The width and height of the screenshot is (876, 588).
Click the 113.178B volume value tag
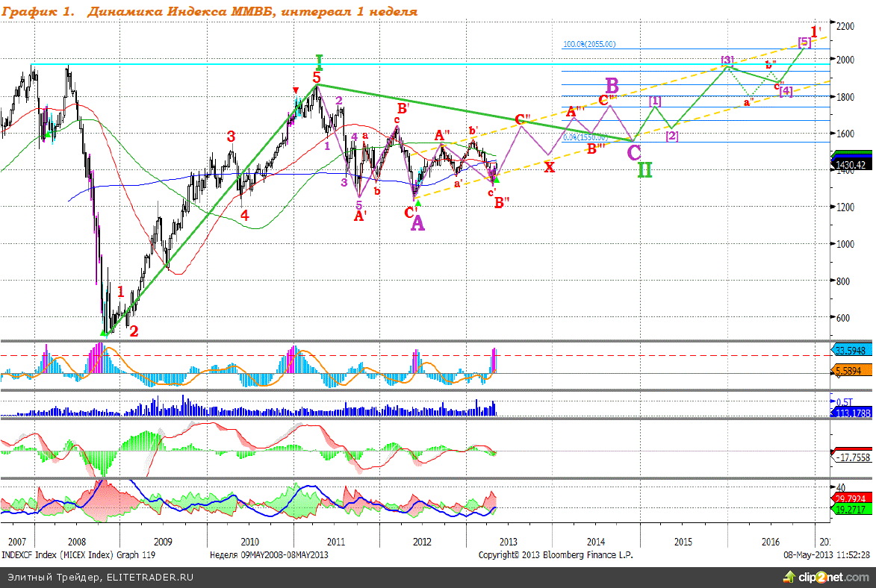click(x=852, y=412)
